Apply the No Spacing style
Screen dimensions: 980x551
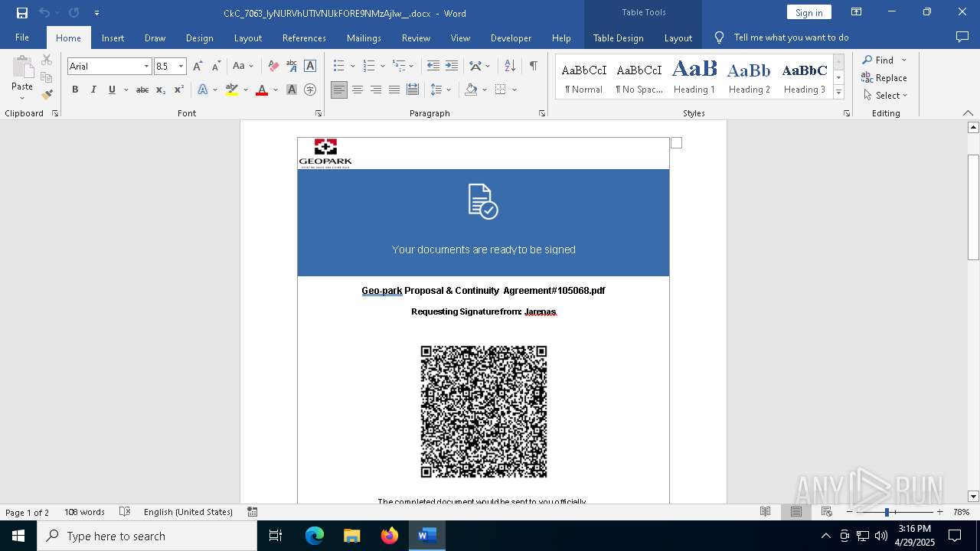pos(639,77)
